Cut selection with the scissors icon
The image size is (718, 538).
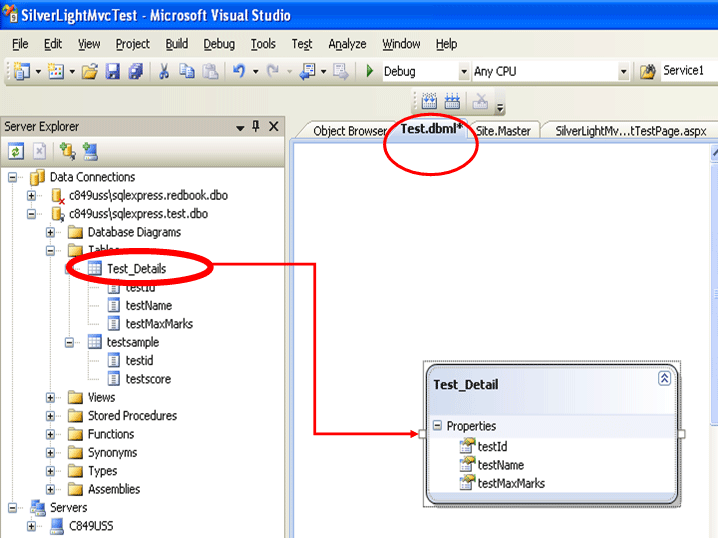(x=164, y=71)
